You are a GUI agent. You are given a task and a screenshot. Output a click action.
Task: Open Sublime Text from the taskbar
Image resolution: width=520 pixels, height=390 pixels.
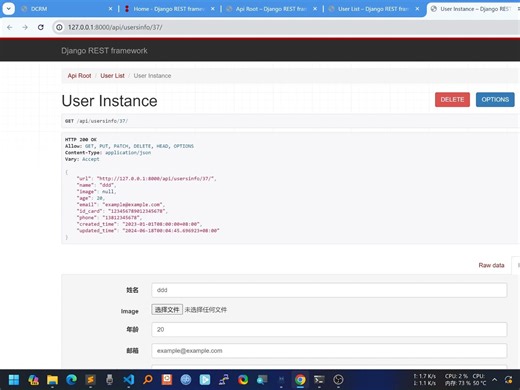[91, 380]
